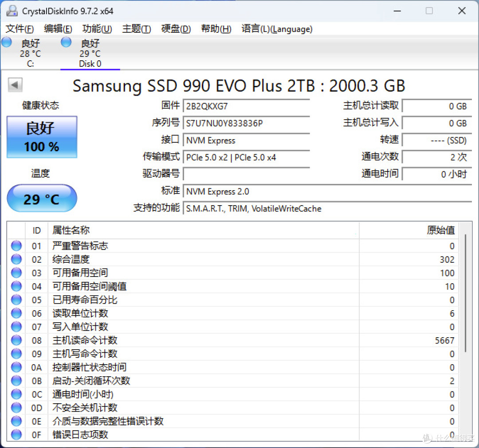Click the 转速 value ---- (SSD)
This screenshot has width=479, height=448.
tap(437, 140)
